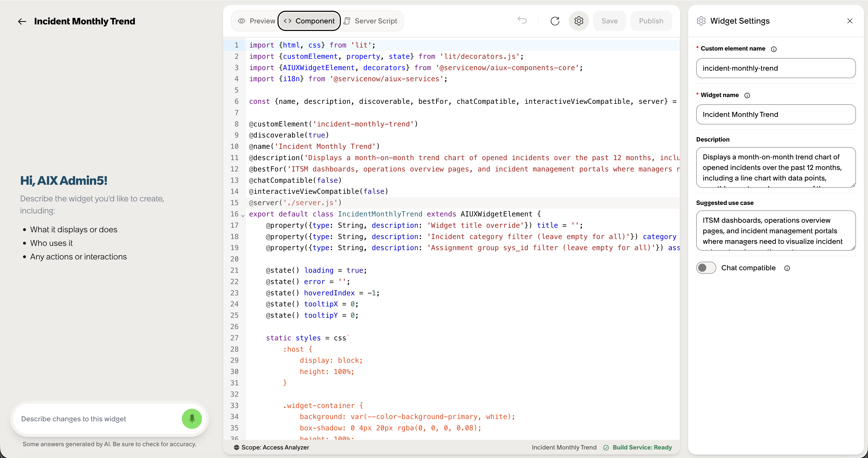Viewport: 868px width, 458px height.
Task: Click the 'Incident Monthly Trend' page title
Action: [x=84, y=21]
